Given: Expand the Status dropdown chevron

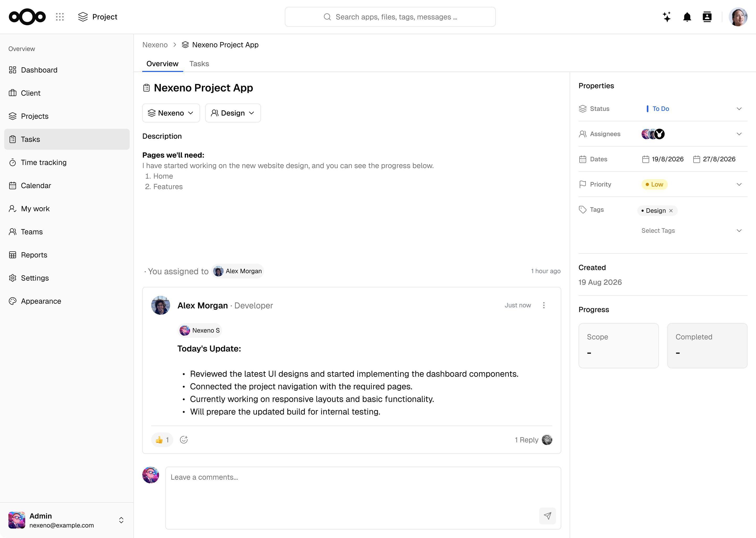Looking at the screenshot, I should coord(739,109).
